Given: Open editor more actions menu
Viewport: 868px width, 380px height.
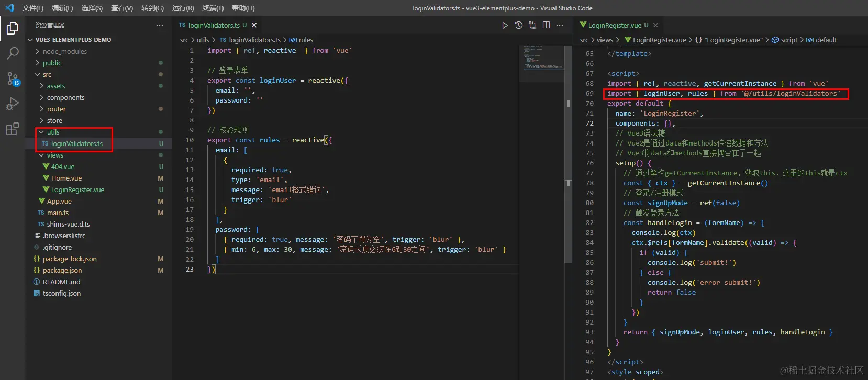Looking at the screenshot, I should tap(560, 25).
